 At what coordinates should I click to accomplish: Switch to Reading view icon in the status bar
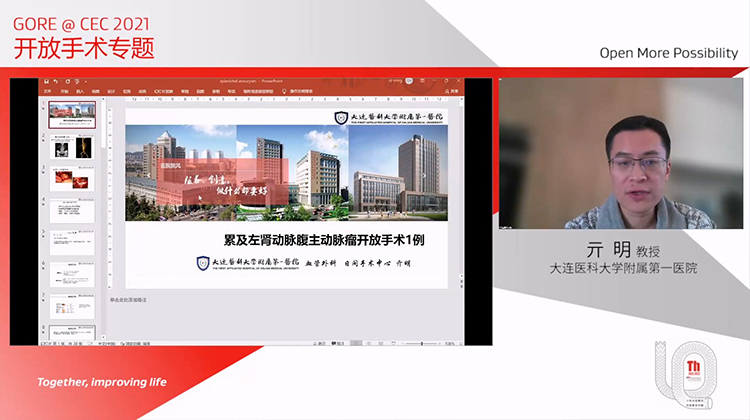pyautogui.click(x=381, y=343)
